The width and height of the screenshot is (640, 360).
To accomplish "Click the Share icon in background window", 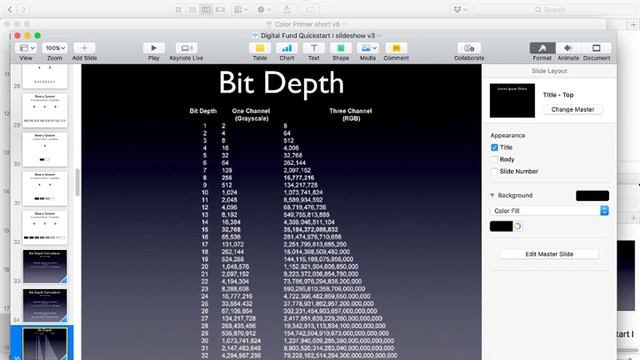I will tap(287, 9).
